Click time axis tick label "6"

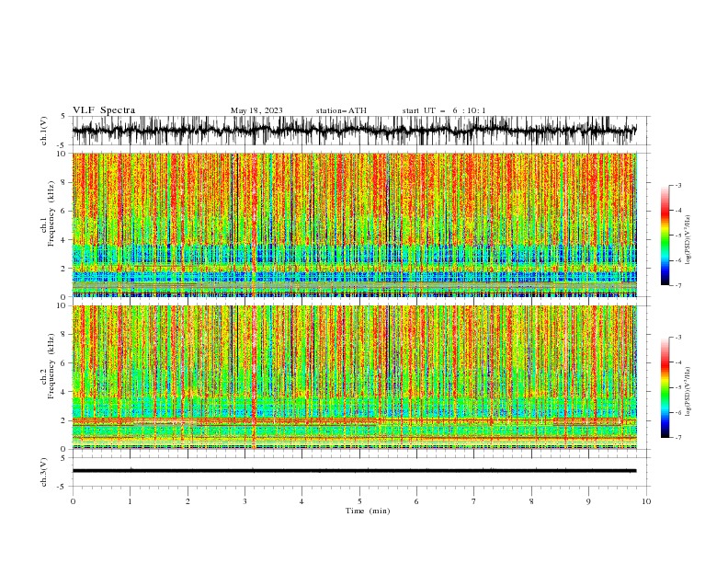click(416, 501)
